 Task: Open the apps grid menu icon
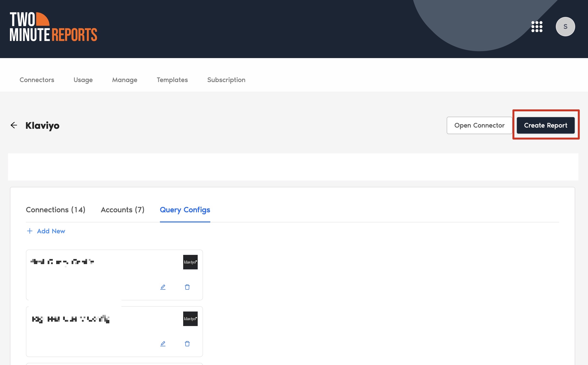click(x=537, y=27)
